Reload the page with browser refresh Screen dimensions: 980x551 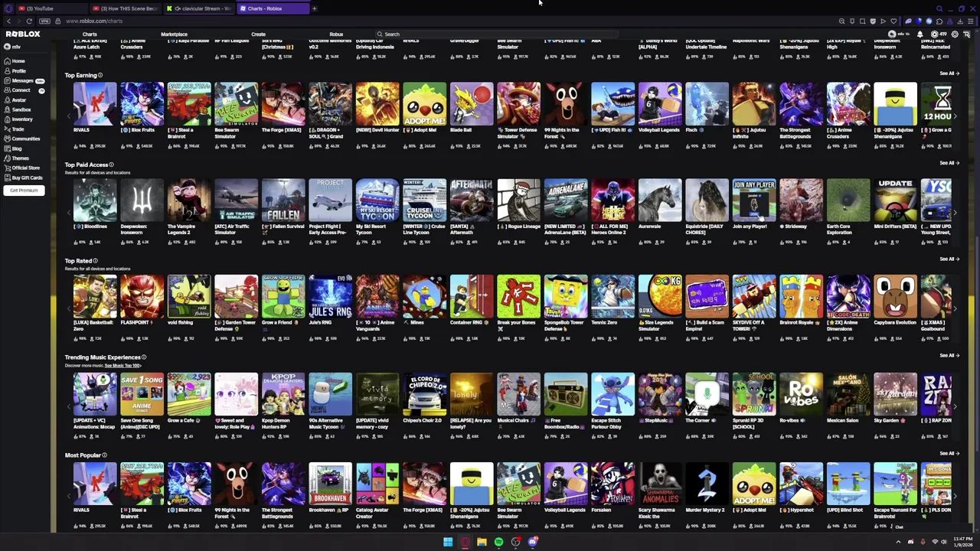tap(29, 21)
